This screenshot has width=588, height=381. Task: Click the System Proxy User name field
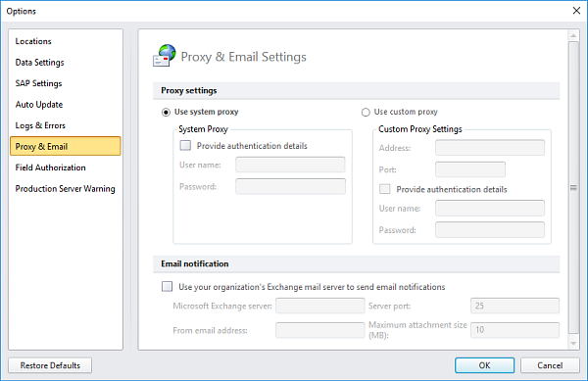pyautogui.click(x=290, y=165)
